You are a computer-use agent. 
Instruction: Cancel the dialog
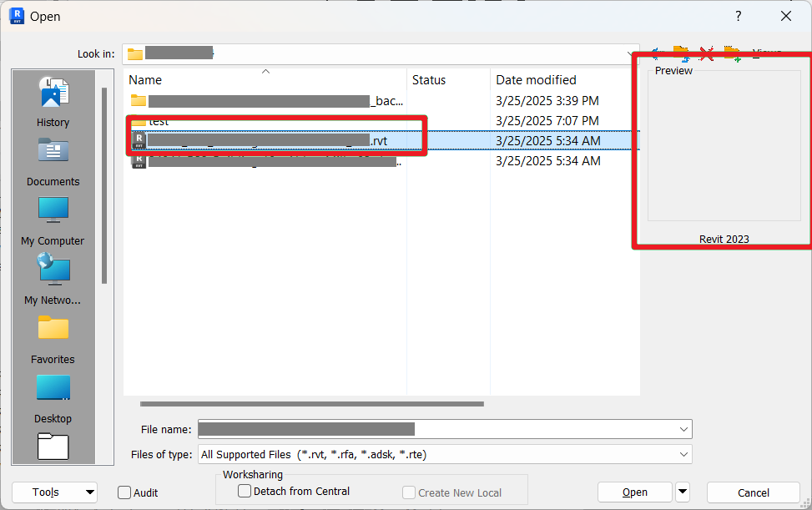pos(752,492)
